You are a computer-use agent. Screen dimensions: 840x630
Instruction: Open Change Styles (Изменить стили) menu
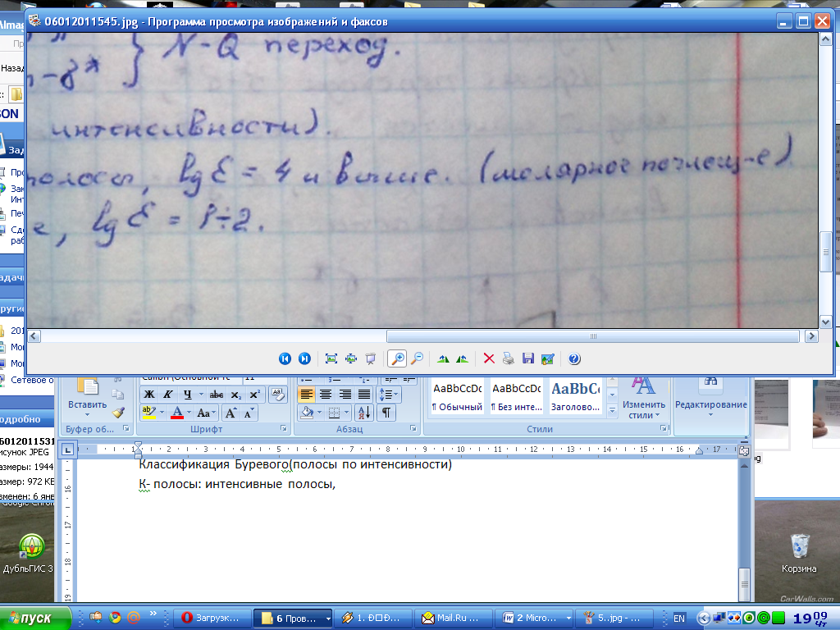pos(643,399)
